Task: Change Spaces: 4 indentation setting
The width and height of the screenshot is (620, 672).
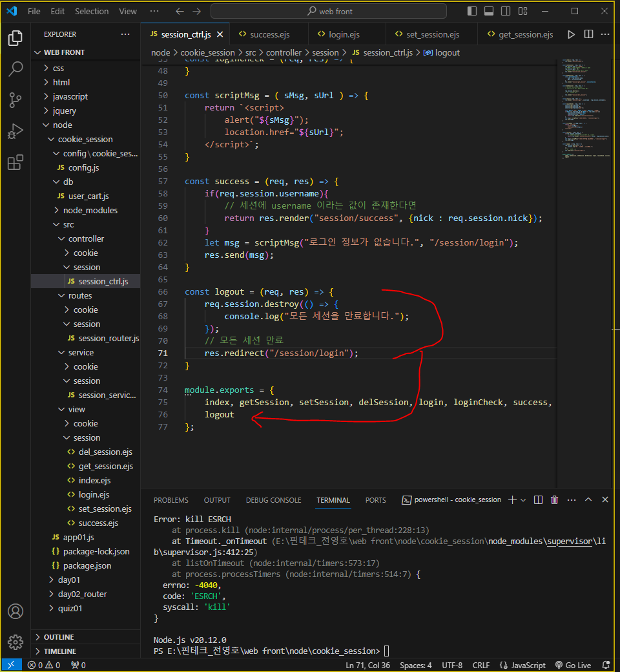Action: (x=416, y=665)
